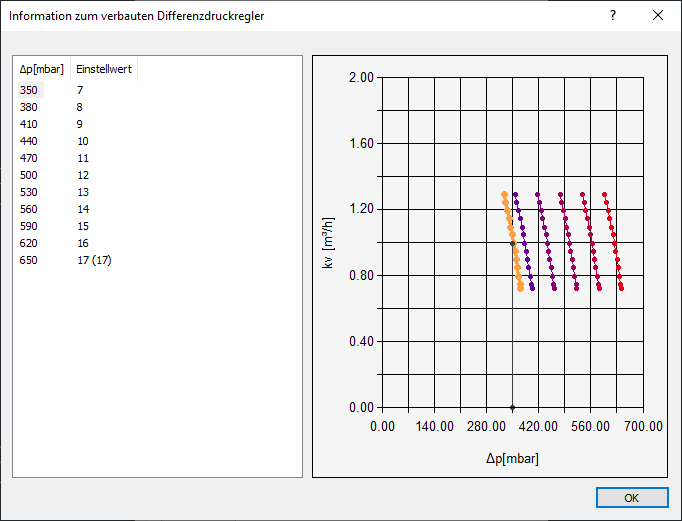Click the 700.00 x-axis tick label
682x521 pixels.
pos(643,426)
